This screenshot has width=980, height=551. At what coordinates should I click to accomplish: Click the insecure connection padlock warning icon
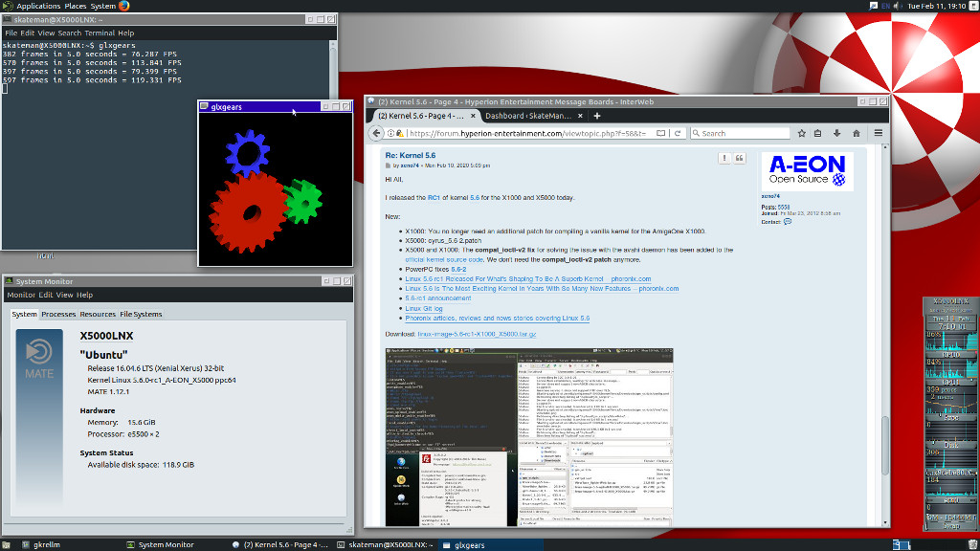click(400, 133)
